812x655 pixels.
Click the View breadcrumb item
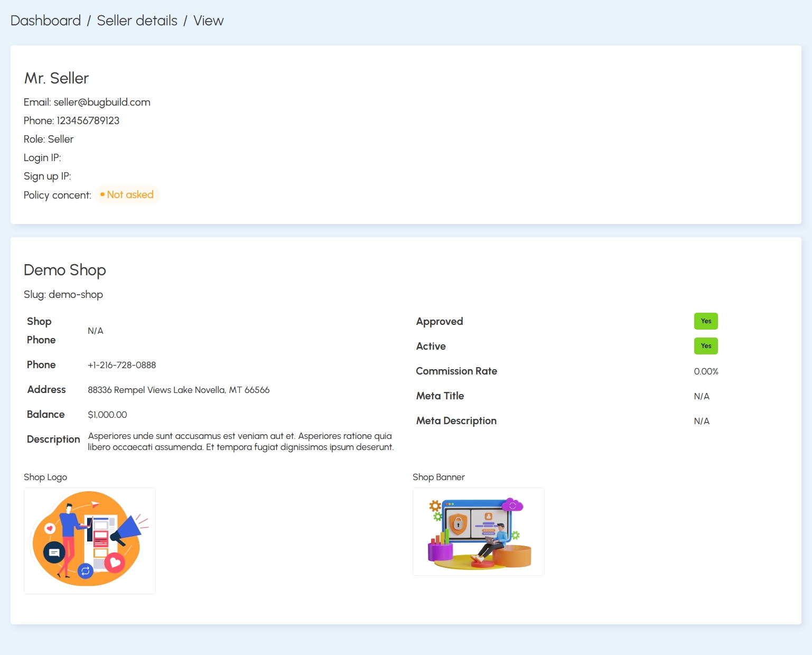tap(208, 21)
